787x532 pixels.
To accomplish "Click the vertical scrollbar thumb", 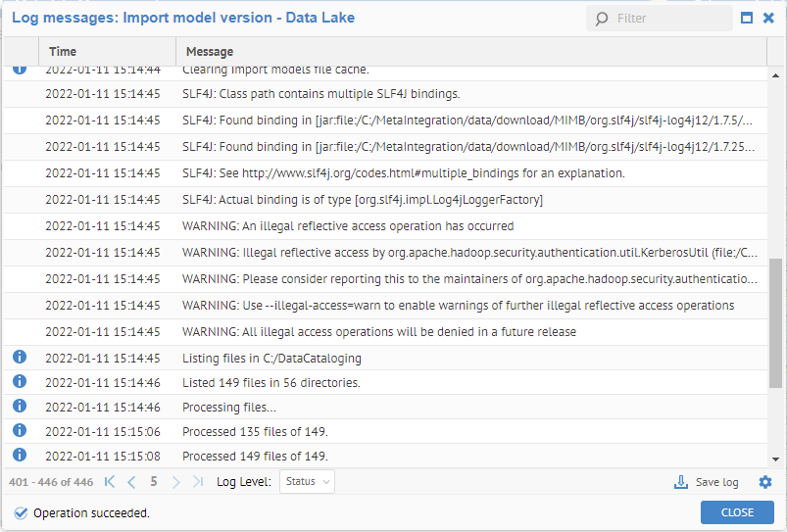I will 775,323.
